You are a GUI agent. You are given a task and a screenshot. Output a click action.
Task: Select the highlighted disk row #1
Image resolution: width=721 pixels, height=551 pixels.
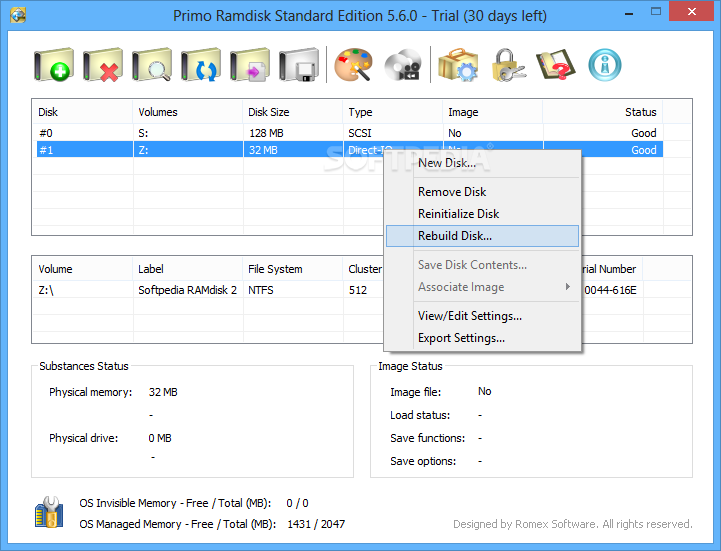point(349,150)
